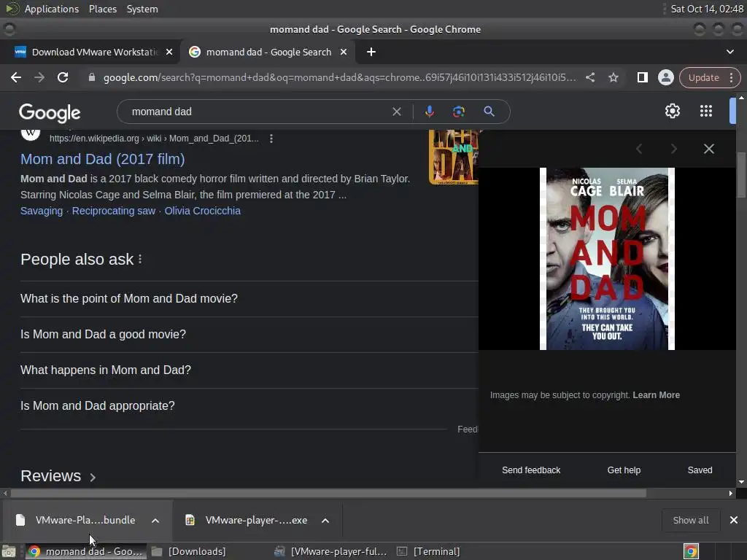Open Google quick settings gear
Viewport: 747px width, 560px height.
pyautogui.click(x=672, y=111)
